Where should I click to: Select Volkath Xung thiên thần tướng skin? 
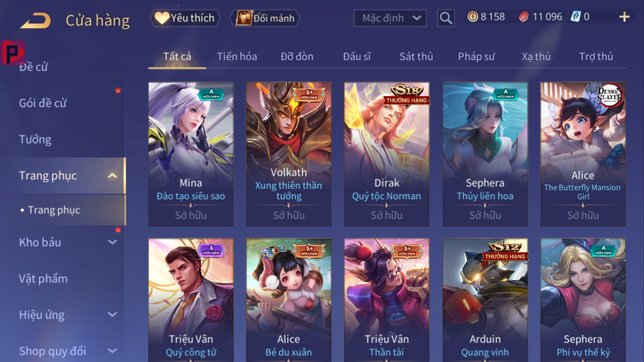coord(289,154)
